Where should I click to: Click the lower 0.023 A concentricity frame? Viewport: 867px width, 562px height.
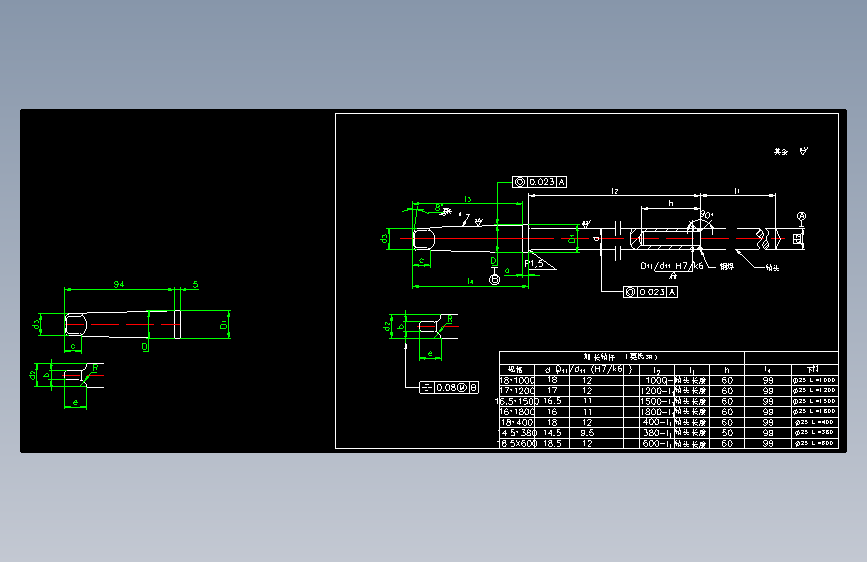[x=650, y=292]
